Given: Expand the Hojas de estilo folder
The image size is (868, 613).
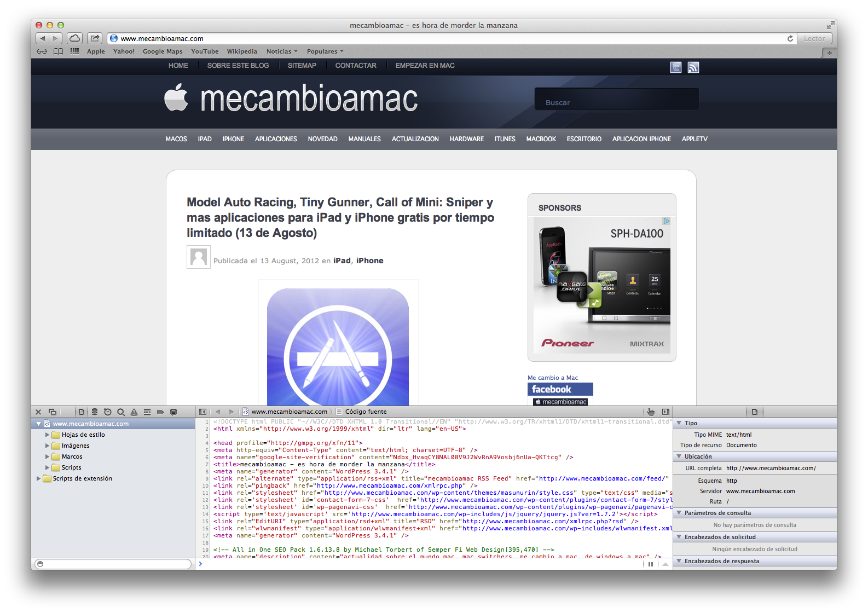Looking at the screenshot, I should (47, 435).
